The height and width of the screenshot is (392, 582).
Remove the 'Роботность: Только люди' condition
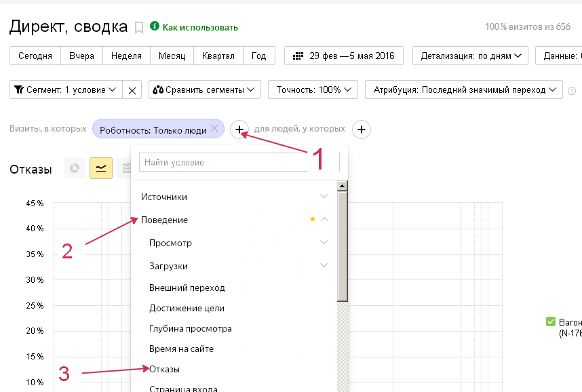(x=214, y=128)
